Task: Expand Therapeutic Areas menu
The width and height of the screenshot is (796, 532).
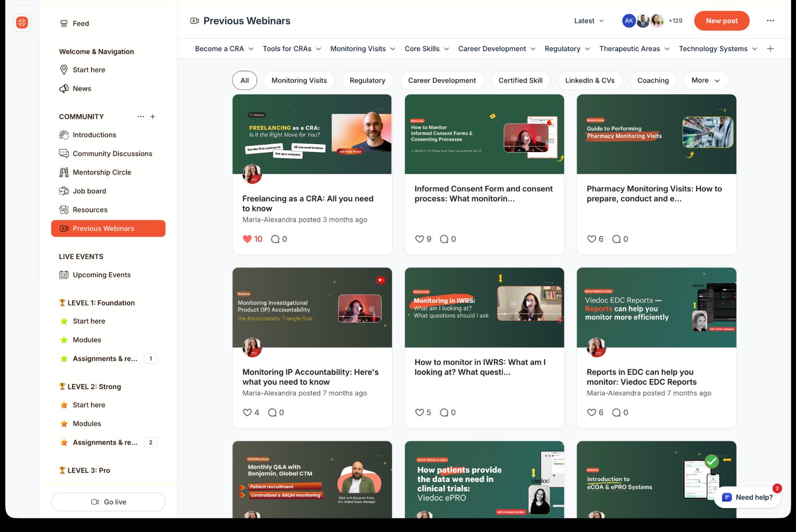Action: 634,49
